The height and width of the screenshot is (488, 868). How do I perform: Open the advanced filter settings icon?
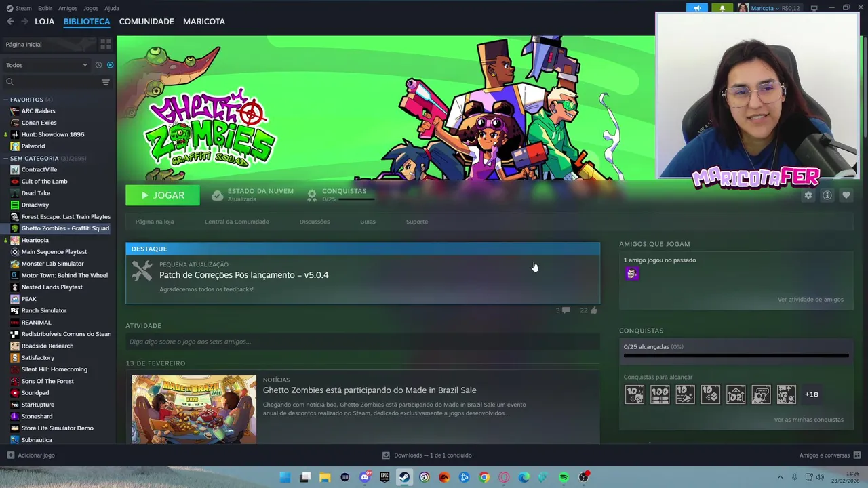coord(106,82)
